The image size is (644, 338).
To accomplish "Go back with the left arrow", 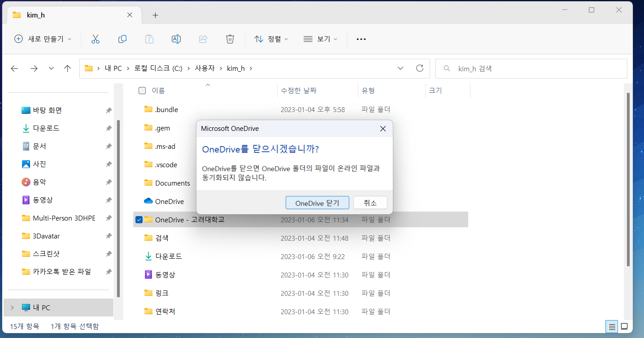I will 14,69.
